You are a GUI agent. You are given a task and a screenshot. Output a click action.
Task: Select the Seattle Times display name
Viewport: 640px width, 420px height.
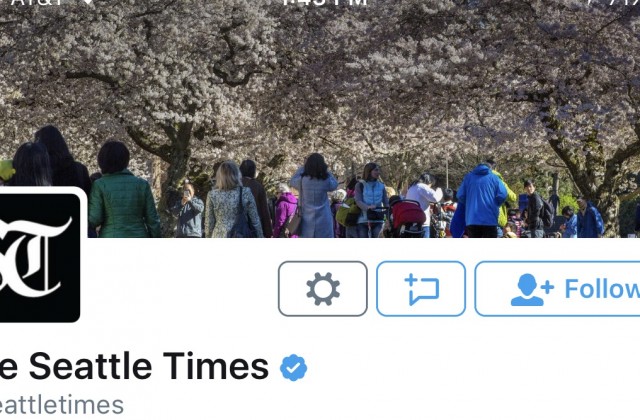(x=134, y=366)
